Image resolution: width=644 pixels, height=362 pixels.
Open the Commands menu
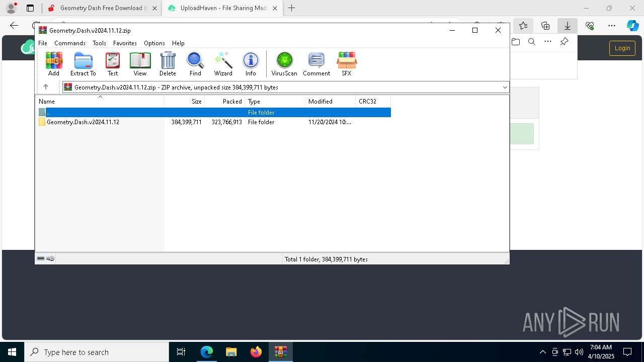70,43
